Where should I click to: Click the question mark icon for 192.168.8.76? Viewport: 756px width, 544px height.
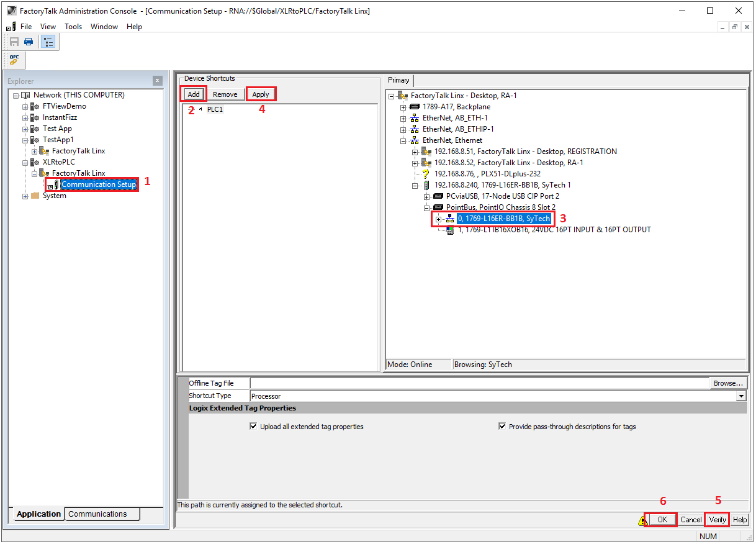[426, 174]
